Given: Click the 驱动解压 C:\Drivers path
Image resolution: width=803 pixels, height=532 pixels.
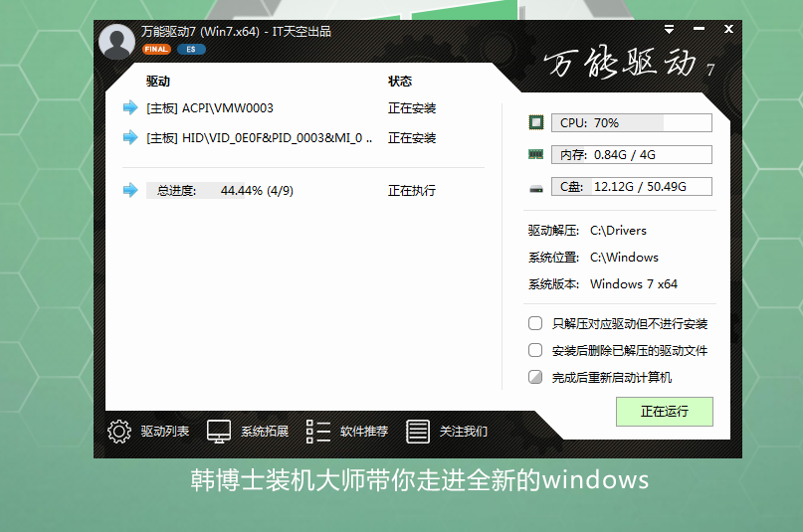Looking at the screenshot, I should pos(587,230).
